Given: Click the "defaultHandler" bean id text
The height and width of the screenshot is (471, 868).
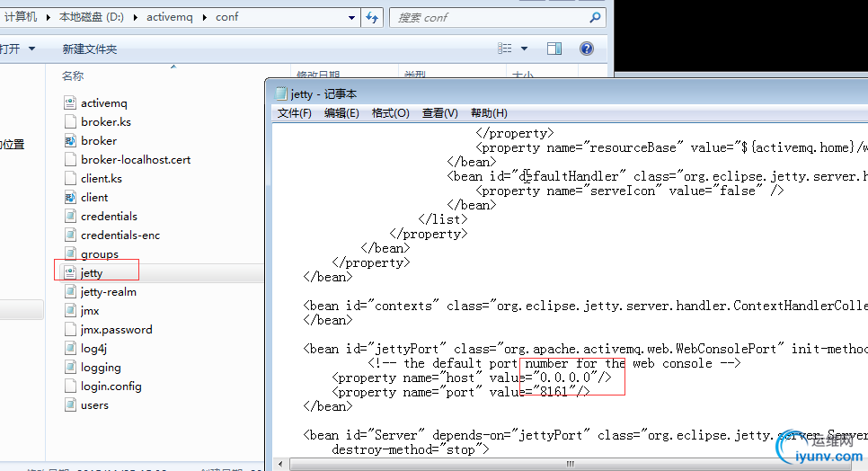Looking at the screenshot, I should [569, 176].
